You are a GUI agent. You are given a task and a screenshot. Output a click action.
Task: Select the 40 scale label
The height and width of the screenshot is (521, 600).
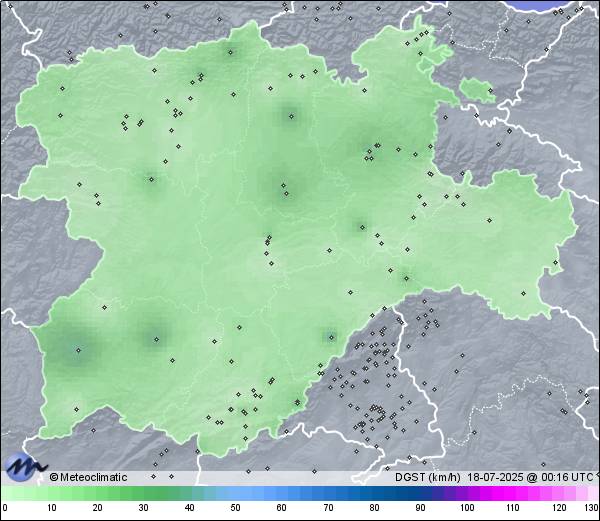189,508
